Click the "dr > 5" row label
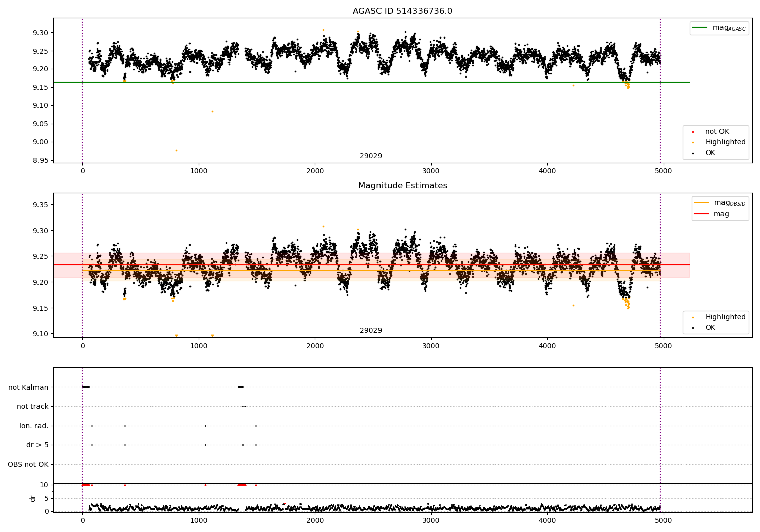This screenshot has height=532, width=760. [x=37, y=445]
